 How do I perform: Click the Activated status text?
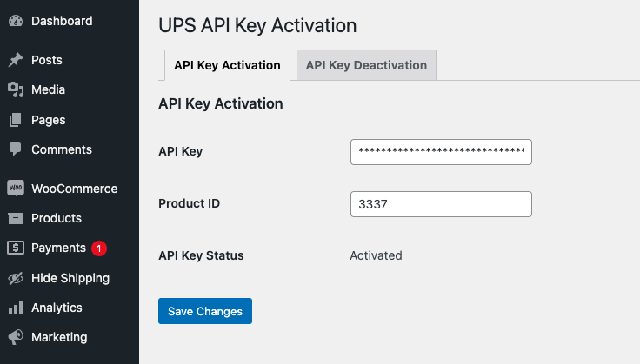(376, 255)
